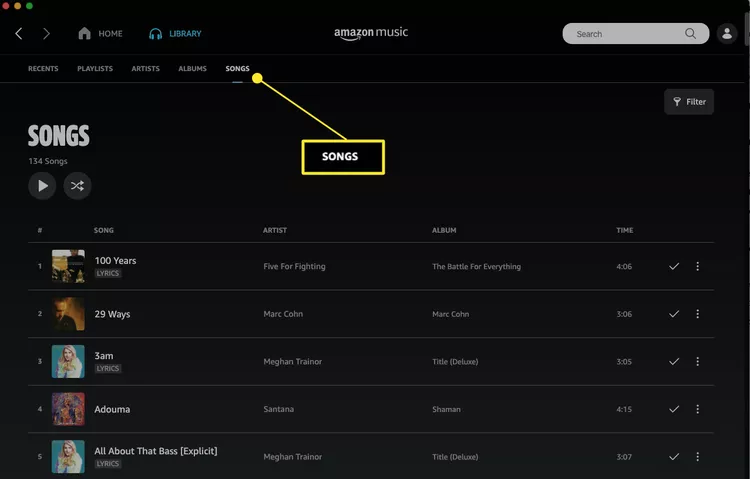Click the 100 Years album thumbnail
Image resolution: width=750 pixels, height=479 pixels.
68,266
